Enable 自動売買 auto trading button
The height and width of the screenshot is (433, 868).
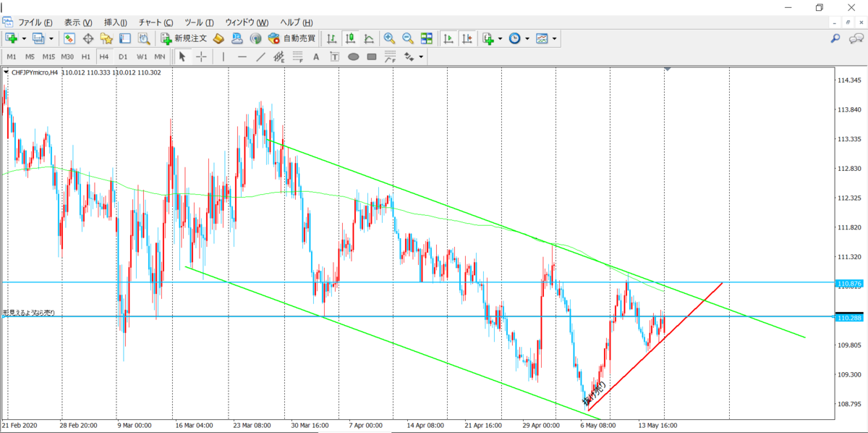pos(291,38)
